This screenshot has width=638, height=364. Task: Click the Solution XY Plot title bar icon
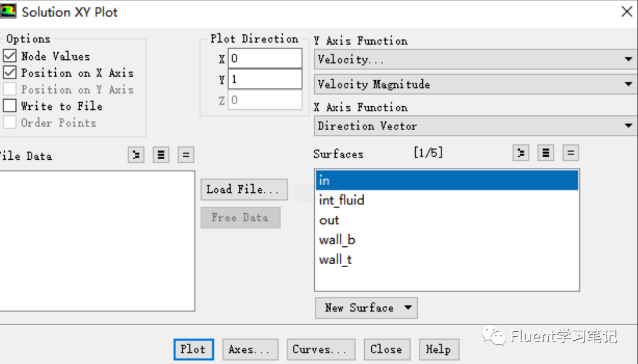coord(8,11)
